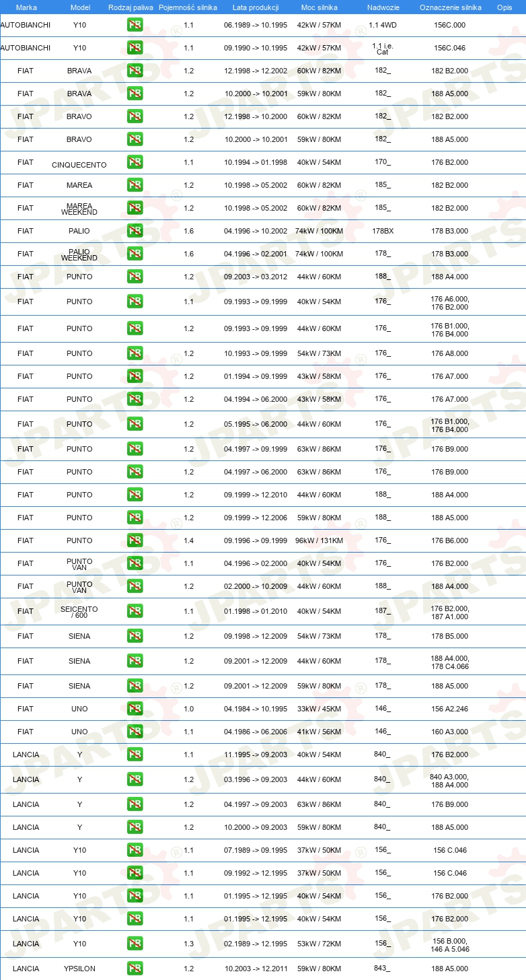Click fuel icon in Lancia Y10 1.3 row
Screen dimensions: 526x980
pos(135,944)
